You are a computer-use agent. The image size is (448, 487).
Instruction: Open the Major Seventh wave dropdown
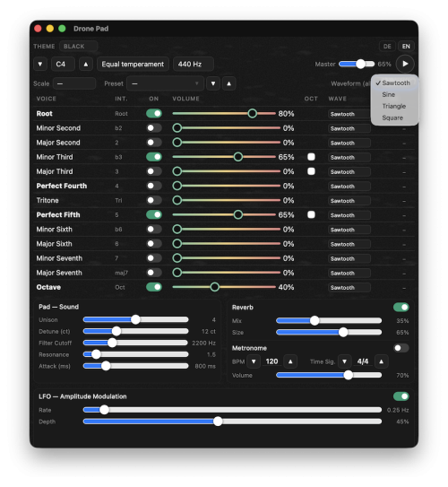click(349, 273)
